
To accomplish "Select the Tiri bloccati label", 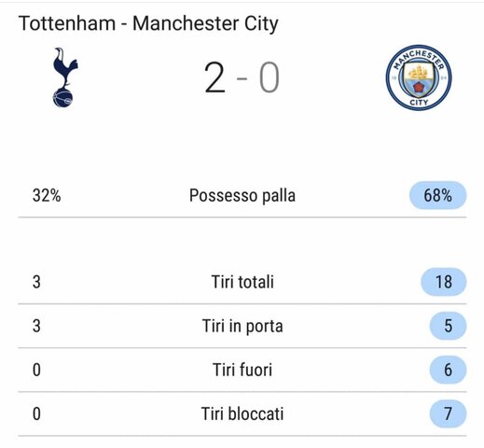I will click(x=242, y=413).
